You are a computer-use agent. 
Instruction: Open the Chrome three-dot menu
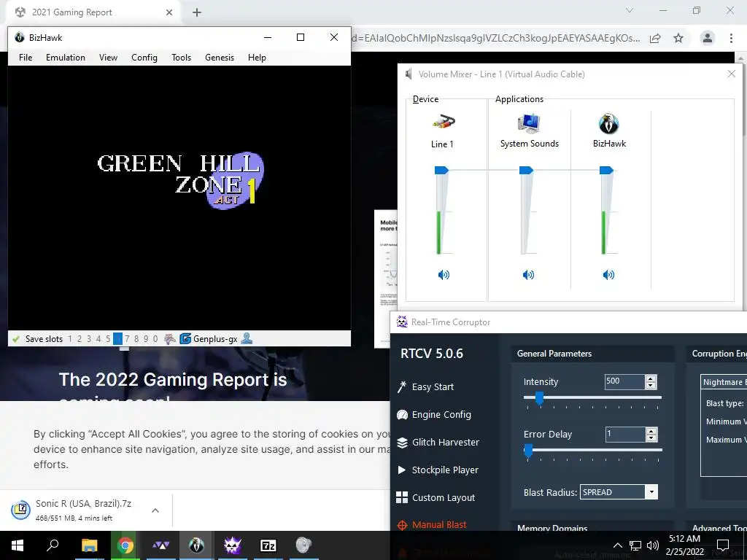[x=731, y=38]
